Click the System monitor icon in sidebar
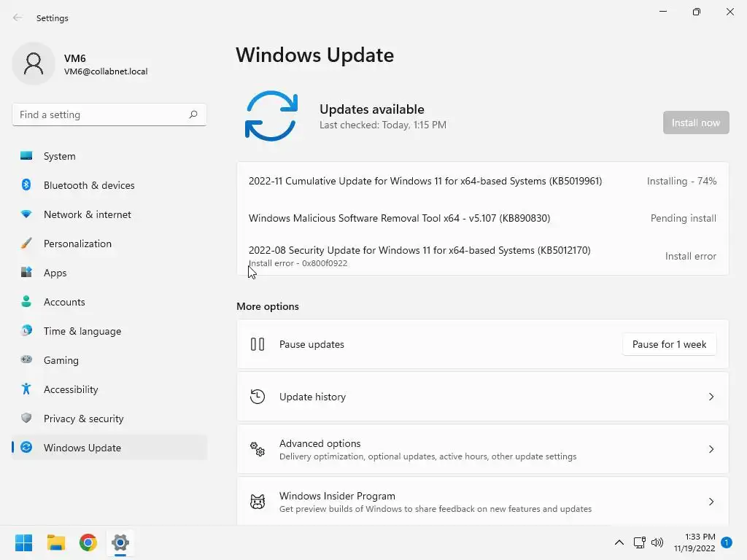This screenshot has height=560, width=747. 26,156
